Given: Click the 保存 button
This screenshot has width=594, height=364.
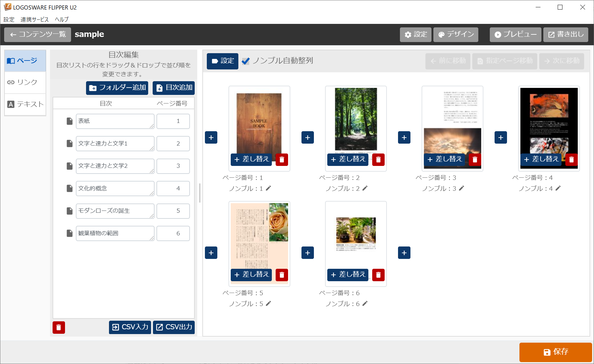Looking at the screenshot, I should 555,352.
